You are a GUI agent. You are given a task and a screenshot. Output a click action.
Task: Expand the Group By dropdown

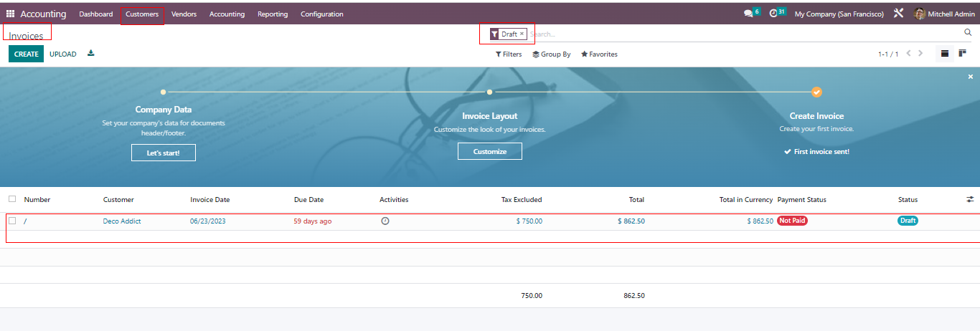551,54
